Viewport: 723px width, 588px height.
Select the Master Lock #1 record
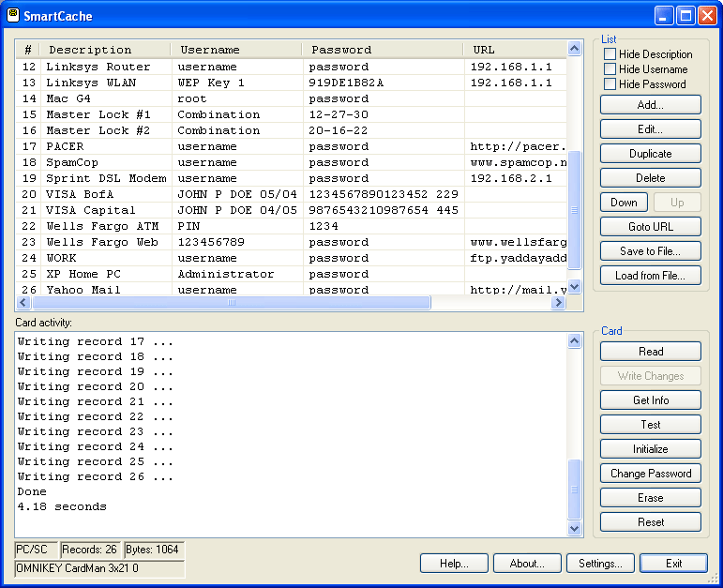[292, 114]
